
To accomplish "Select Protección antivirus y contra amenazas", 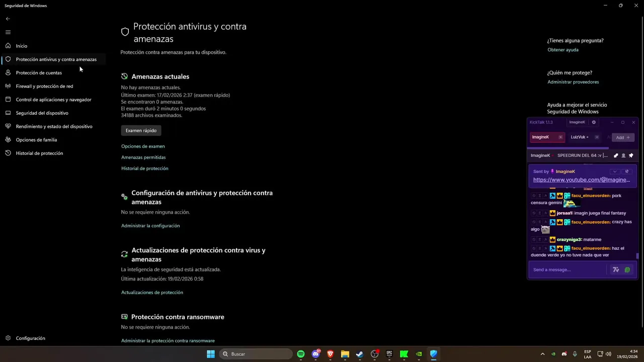I will (x=53, y=59).
